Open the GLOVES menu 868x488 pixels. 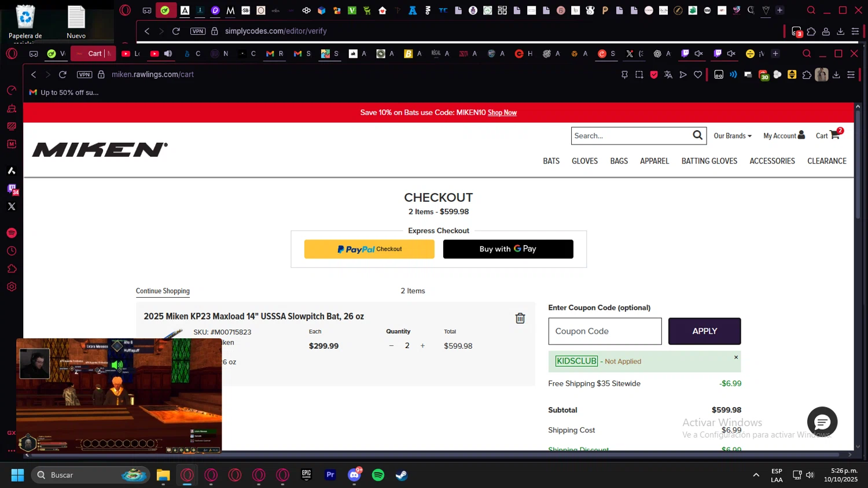tap(584, 161)
